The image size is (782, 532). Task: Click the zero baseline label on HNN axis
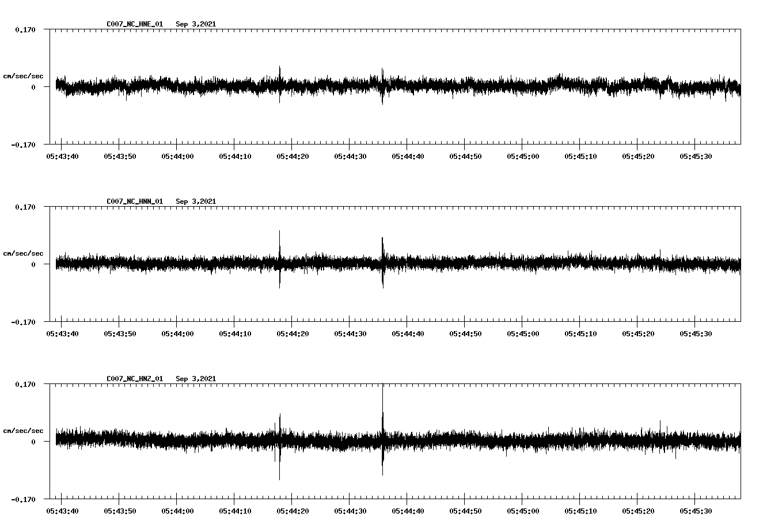click(33, 264)
